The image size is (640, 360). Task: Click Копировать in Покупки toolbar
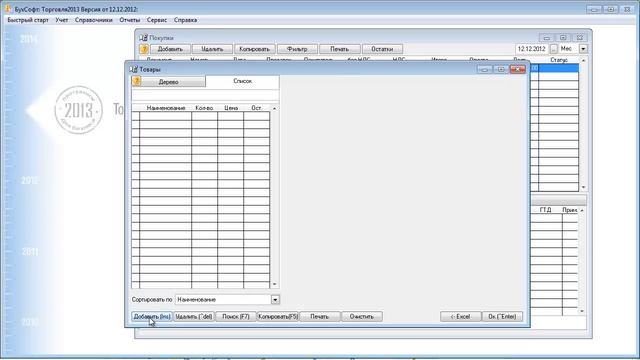coord(255,49)
